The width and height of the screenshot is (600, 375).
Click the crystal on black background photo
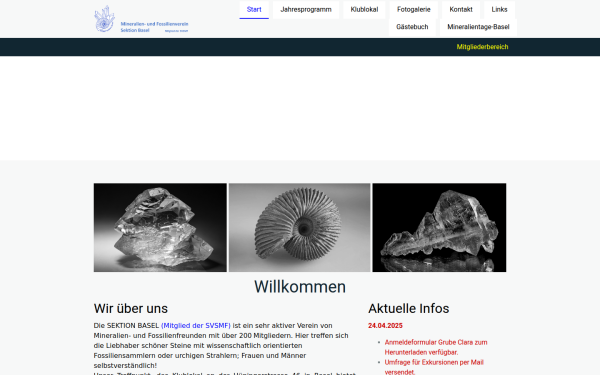point(439,228)
